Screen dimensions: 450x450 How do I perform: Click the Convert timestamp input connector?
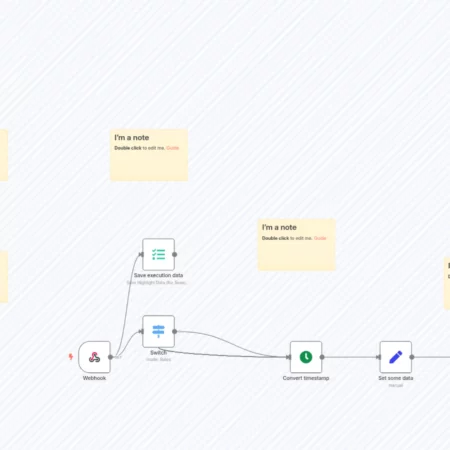289,357
